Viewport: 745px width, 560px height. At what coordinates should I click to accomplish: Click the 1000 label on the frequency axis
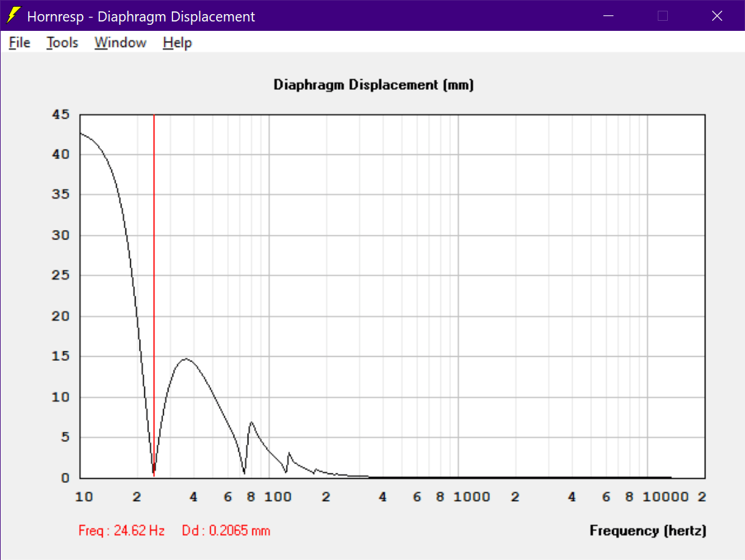point(471,497)
